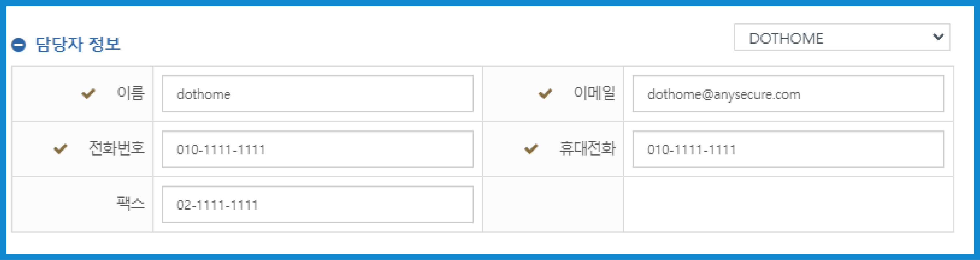Select the 전화번호 phone number input
The height and width of the screenshot is (260, 980).
pos(317,149)
